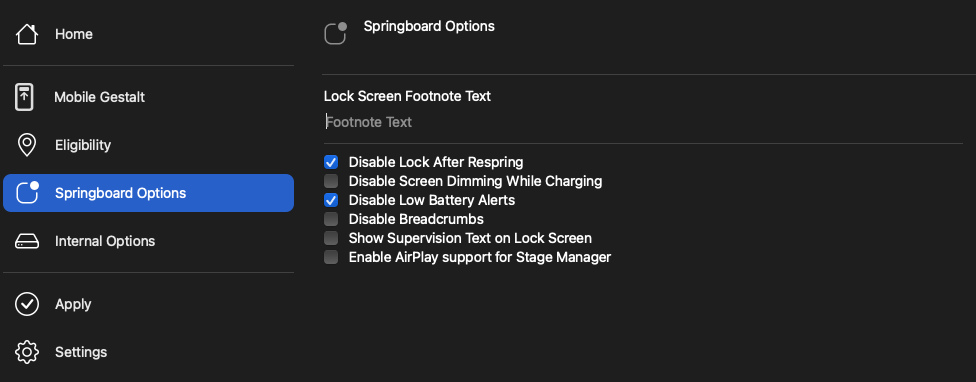The image size is (976, 382).
Task: Click the Apply label in sidebar
Action: 73,304
